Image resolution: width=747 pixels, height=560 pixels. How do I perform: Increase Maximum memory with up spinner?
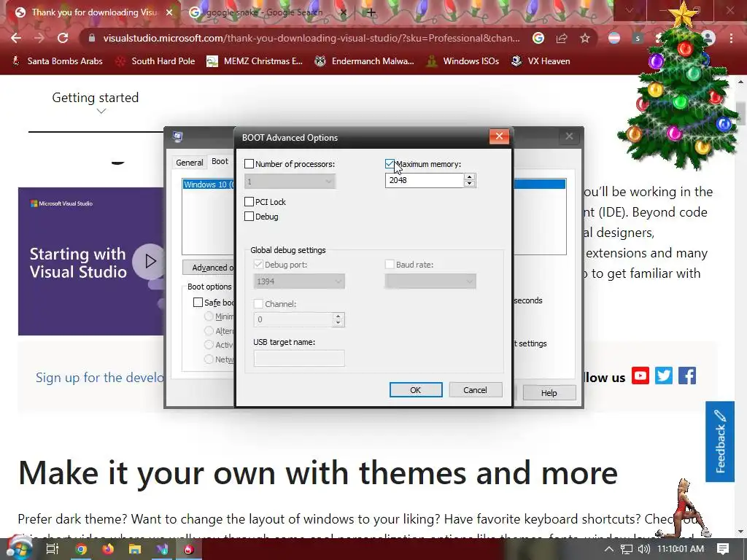pyautogui.click(x=470, y=176)
